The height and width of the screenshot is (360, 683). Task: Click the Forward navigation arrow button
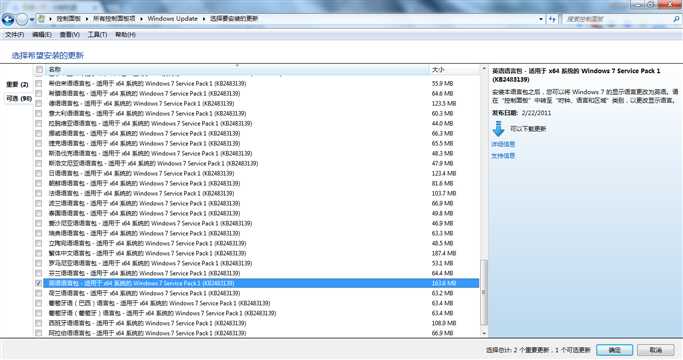(x=22, y=19)
